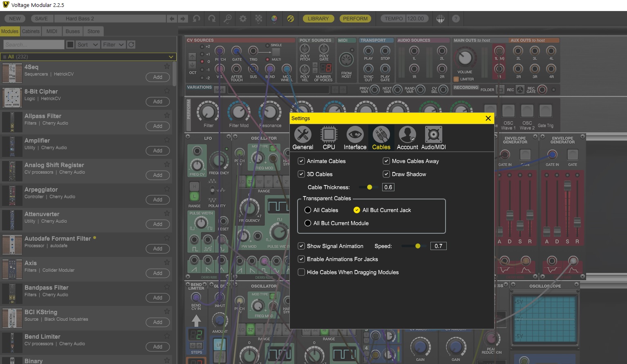The width and height of the screenshot is (627, 364).
Task: Select the Modules tab
Action: tap(10, 31)
